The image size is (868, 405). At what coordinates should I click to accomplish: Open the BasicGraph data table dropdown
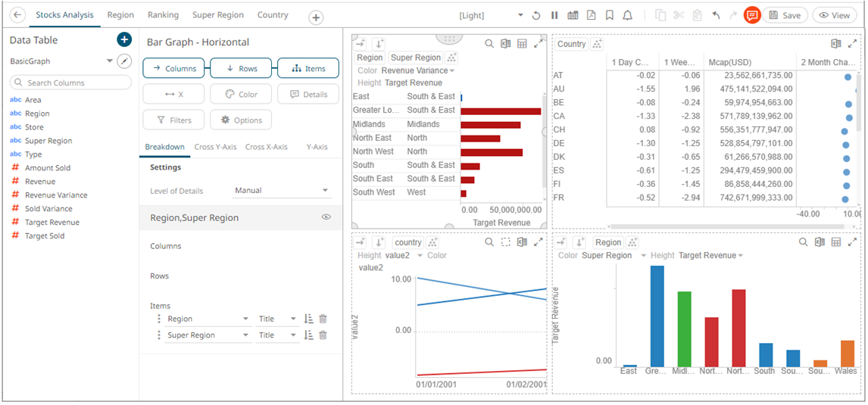[109, 61]
